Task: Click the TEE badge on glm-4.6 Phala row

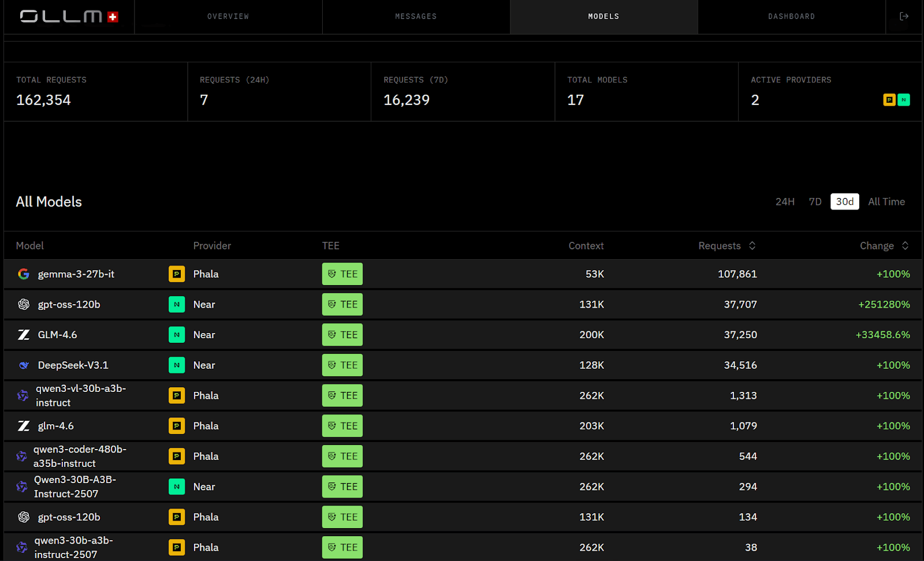Action: pyautogui.click(x=342, y=426)
